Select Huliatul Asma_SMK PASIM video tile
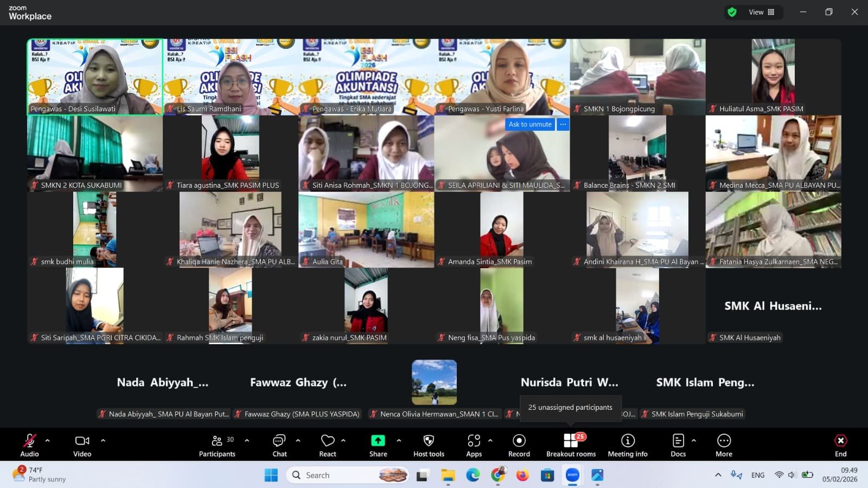The width and height of the screenshot is (868, 488). click(773, 77)
